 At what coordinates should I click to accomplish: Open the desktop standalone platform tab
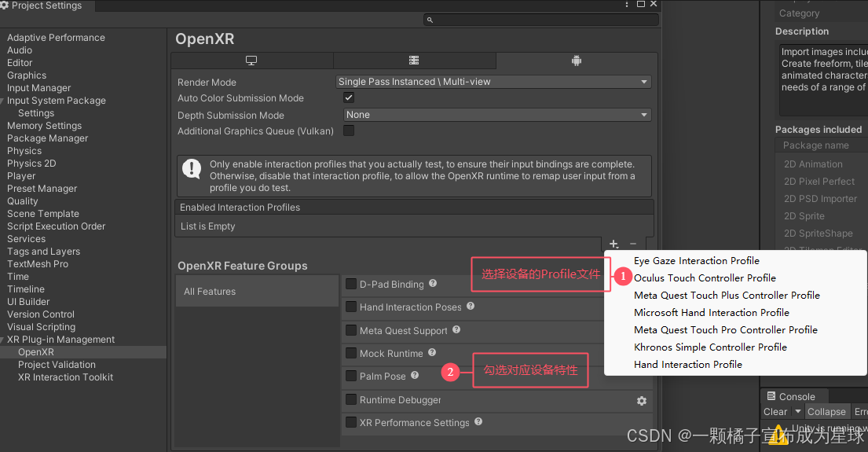pyautogui.click(x=251, y=61)
